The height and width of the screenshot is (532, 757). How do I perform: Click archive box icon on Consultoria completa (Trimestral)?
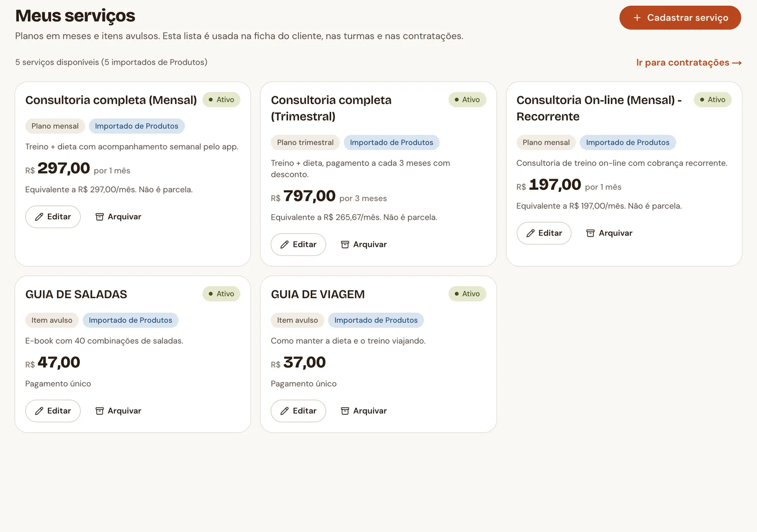[x=345, y=245]
